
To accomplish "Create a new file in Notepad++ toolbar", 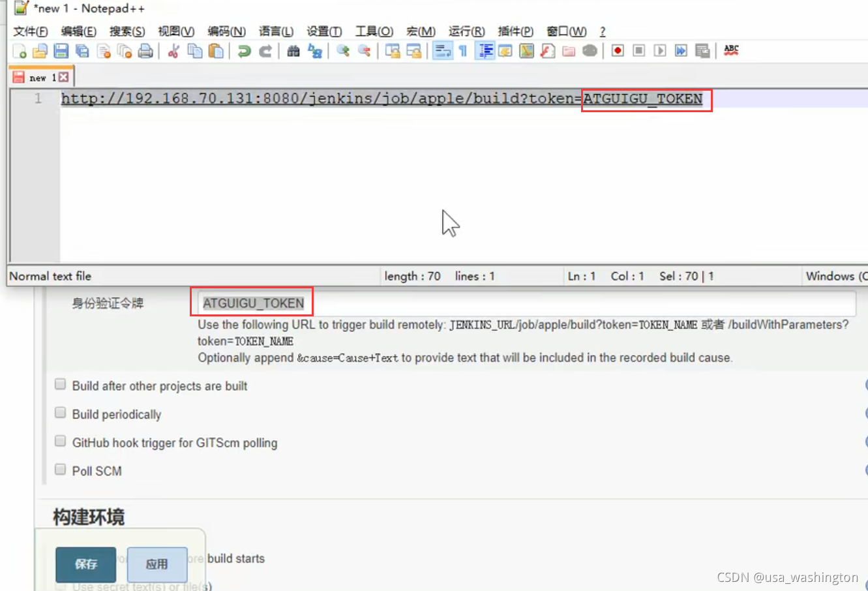I will click(20, 51).
